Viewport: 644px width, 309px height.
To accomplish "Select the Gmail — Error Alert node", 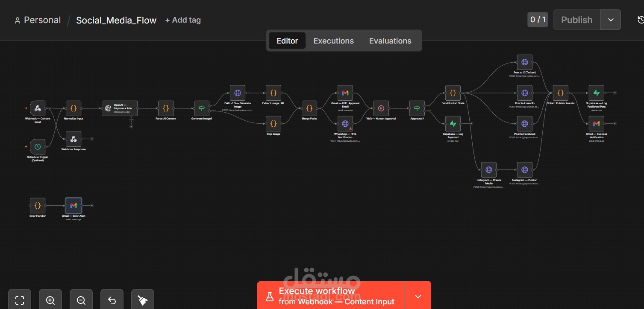I will coord(73,205).
